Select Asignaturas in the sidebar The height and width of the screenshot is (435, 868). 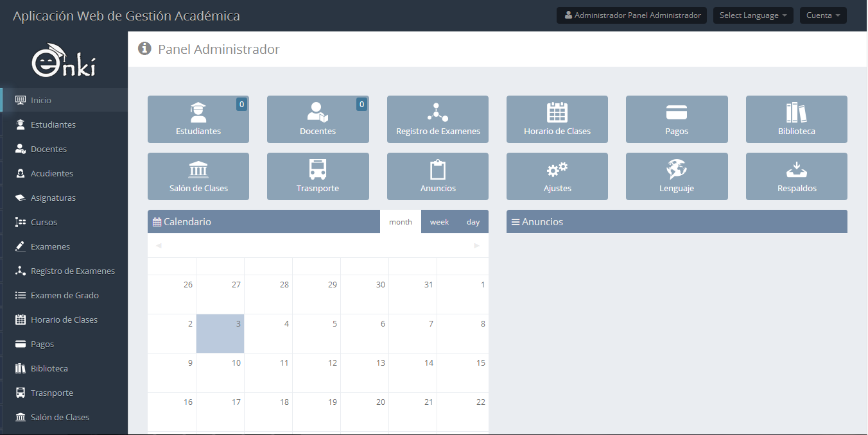click(x=53, y=198)
